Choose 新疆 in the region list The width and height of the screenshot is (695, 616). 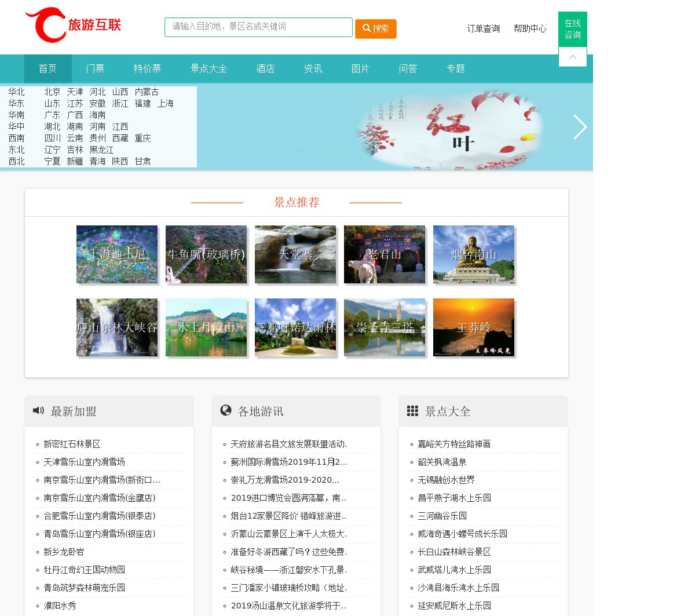point(75,162)
